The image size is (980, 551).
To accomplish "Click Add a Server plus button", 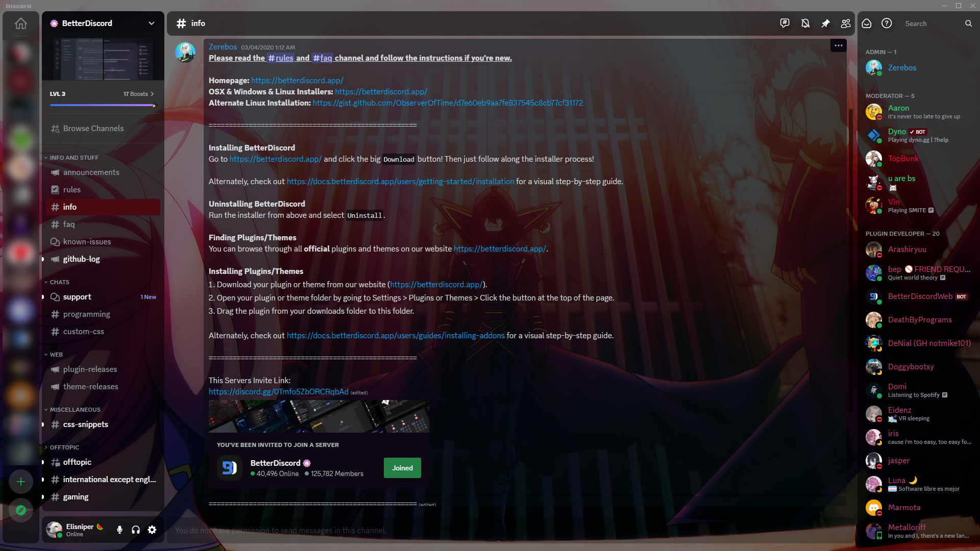I will (x=21, y=482).
